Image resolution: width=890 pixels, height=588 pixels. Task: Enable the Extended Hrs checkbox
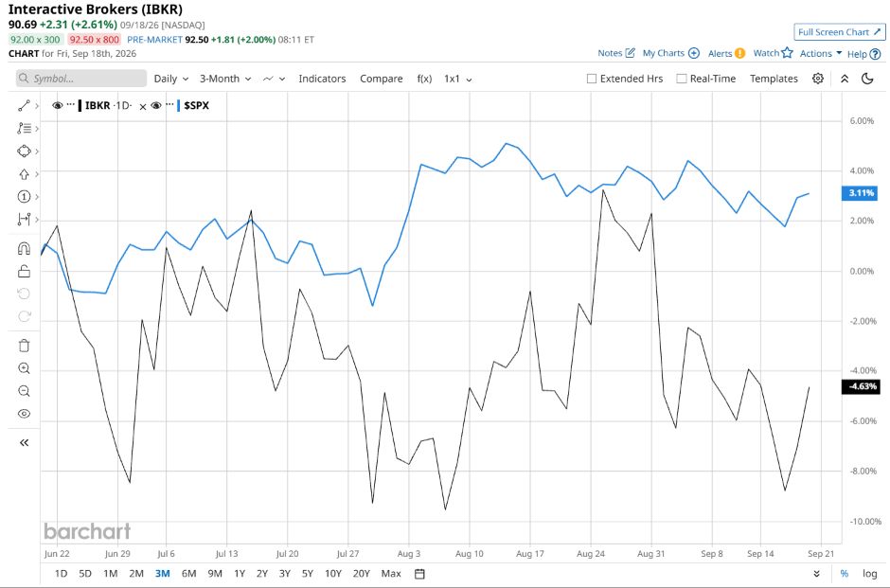(x=592, y=79)
